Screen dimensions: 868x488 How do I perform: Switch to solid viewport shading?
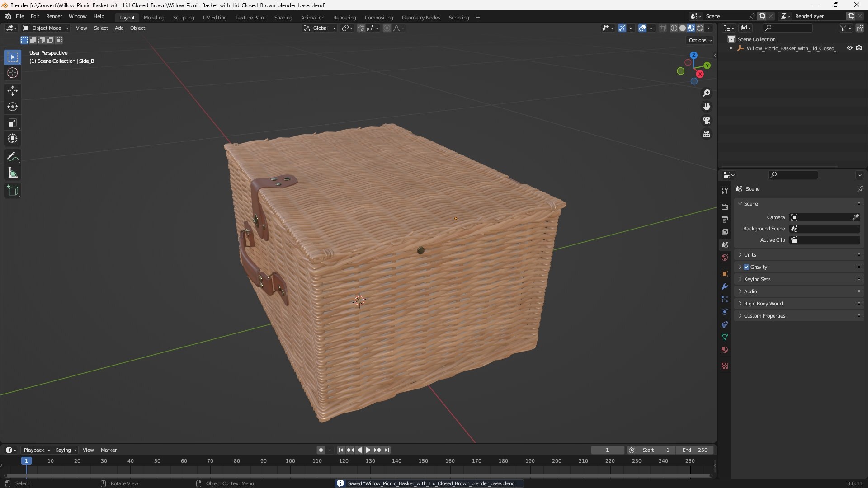click(683, 28)
